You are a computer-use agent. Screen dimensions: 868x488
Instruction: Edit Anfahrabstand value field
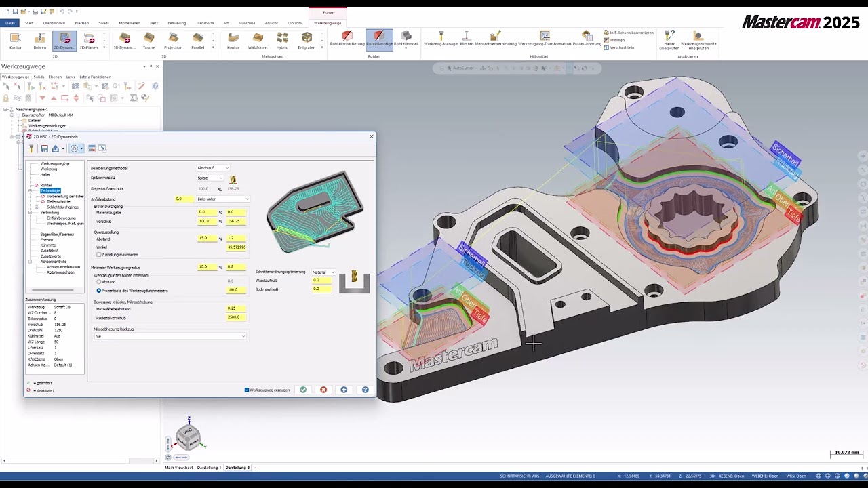pyautogui.click(x=184, y=199)
